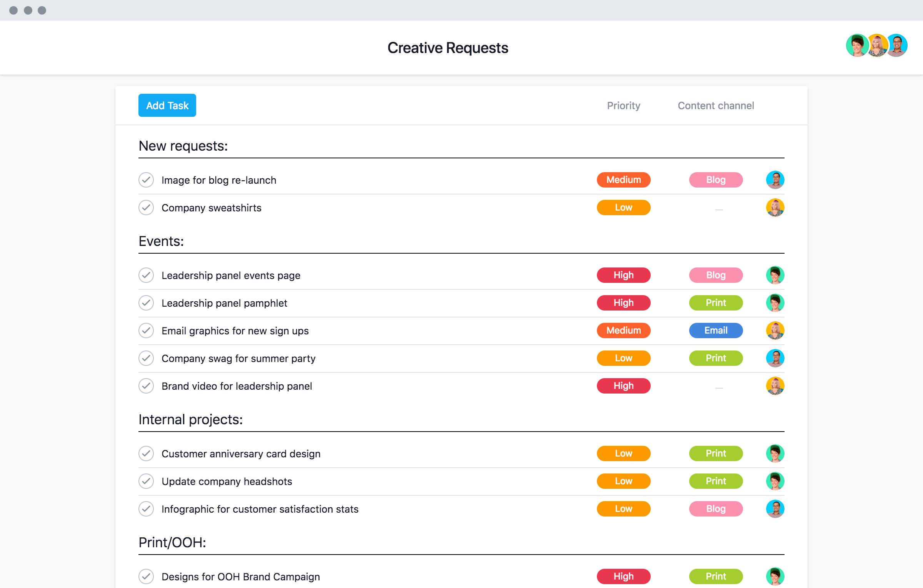Click the checkmark icon for 'Customer anniversary card design'
The width and height of the screenshot is (923, 588).
146,453
